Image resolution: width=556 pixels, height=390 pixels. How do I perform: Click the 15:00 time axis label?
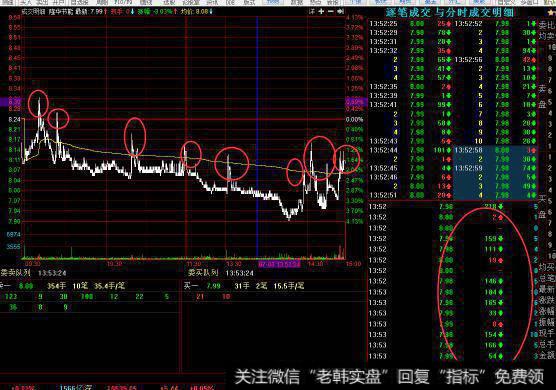pyautogui.click(x=353, y=264)
